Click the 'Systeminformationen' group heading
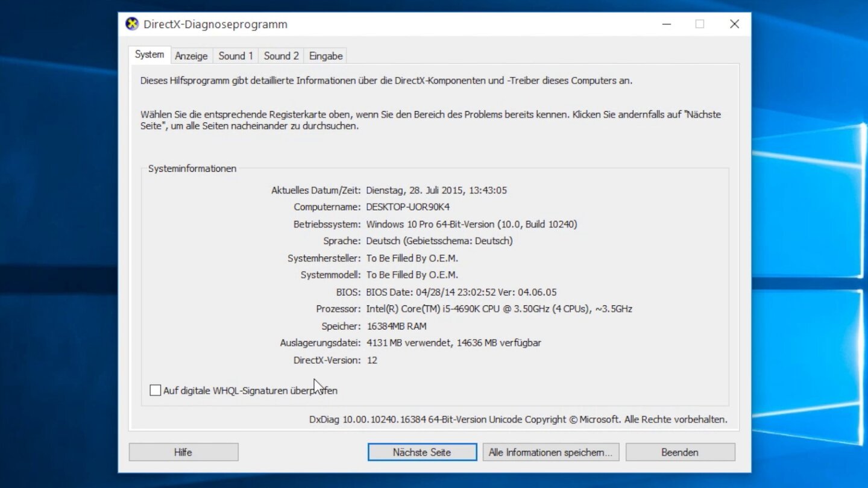The image size is (868, 488). tap(192, 169)
